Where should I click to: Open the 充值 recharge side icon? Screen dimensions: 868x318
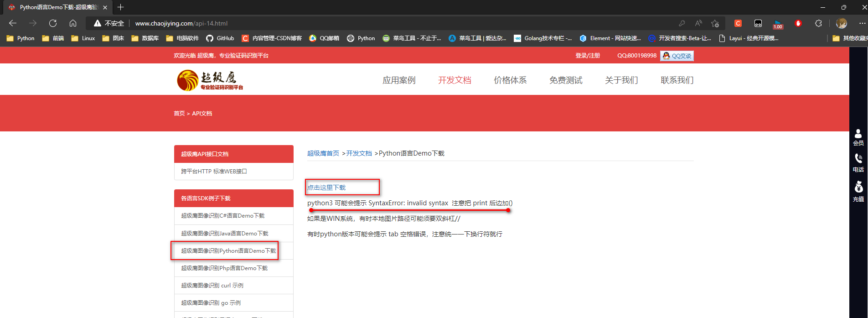coord(858,192)
